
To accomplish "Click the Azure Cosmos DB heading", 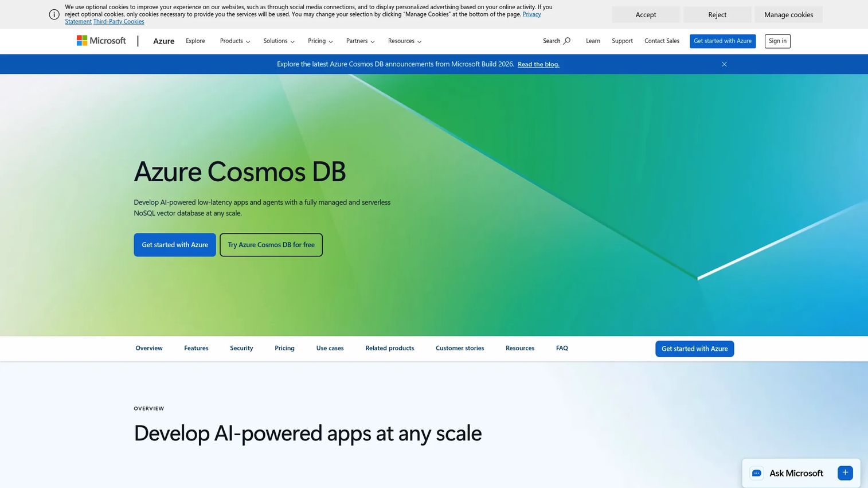I will coord(240,171).
